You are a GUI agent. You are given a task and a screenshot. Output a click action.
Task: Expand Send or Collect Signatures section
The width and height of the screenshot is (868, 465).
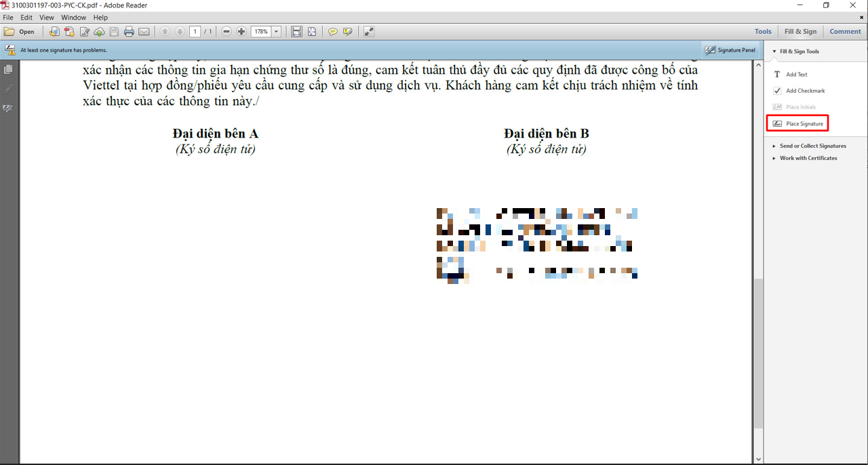(812, 146)
